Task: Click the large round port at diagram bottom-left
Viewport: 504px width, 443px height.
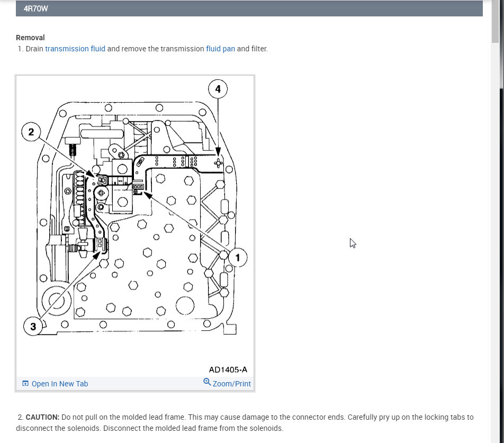Action: (x=56, y=301)
